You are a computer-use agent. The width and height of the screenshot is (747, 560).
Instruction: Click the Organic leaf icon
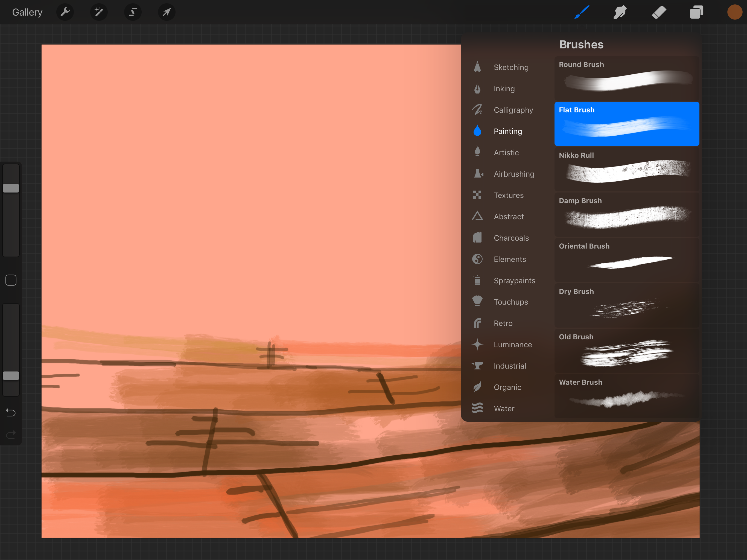tap(477, 387)
